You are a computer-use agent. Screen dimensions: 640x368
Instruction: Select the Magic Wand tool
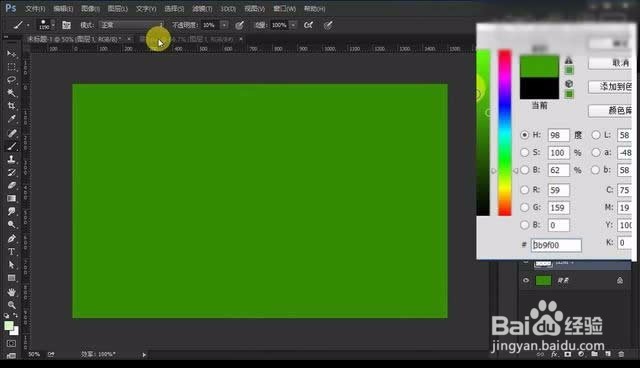pos(11,93)
